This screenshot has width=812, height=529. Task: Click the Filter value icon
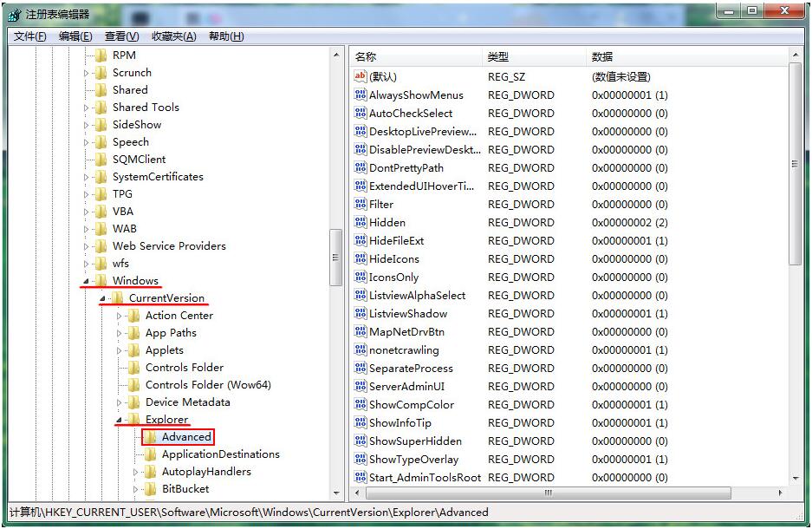pyautogui.click(x=361, y=204)
